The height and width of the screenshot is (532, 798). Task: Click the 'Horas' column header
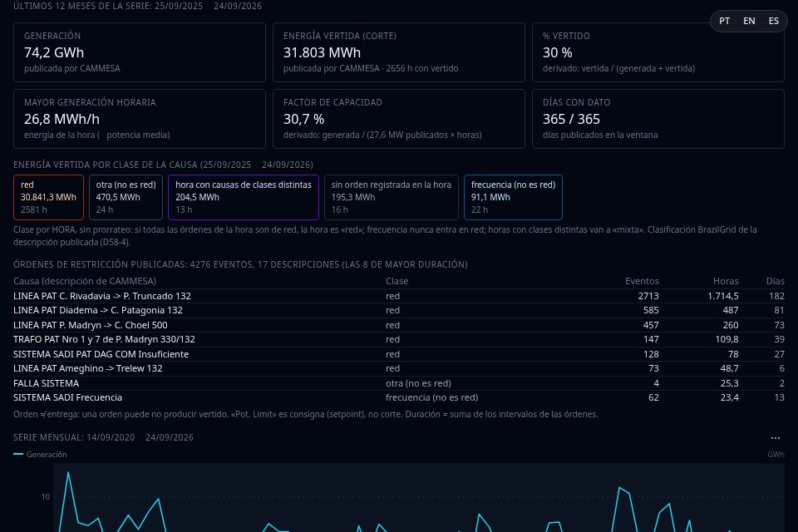point(726,281)
